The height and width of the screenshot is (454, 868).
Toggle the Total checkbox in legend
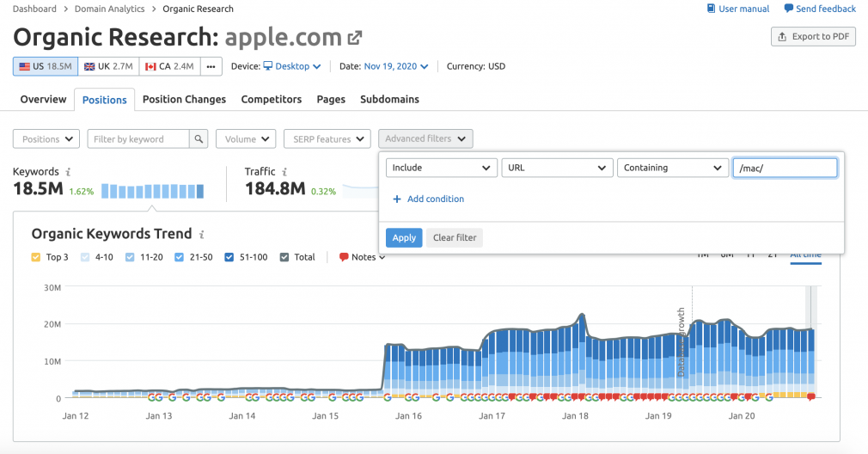pos(284,257)
